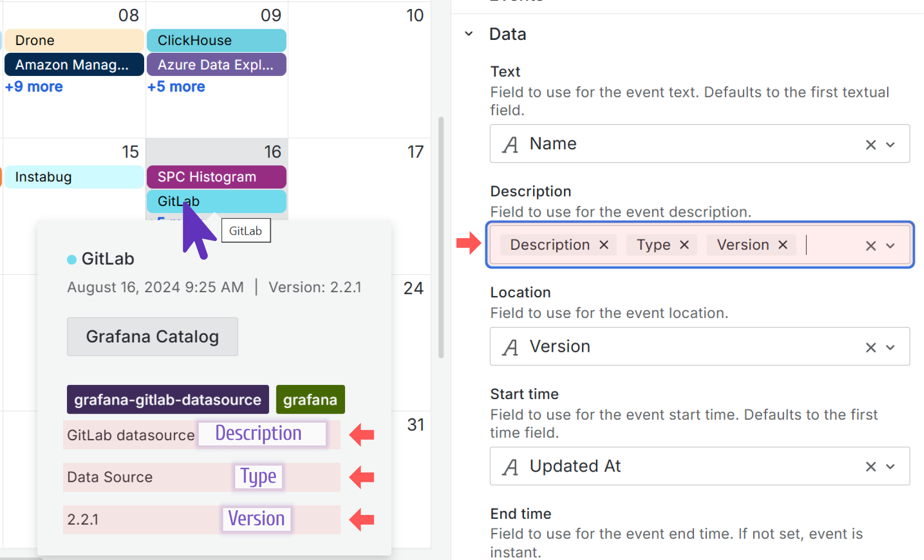Remove the Type chip from description fields
The height and width of the screenshot is (560, 924).
[x=685, y=245]
